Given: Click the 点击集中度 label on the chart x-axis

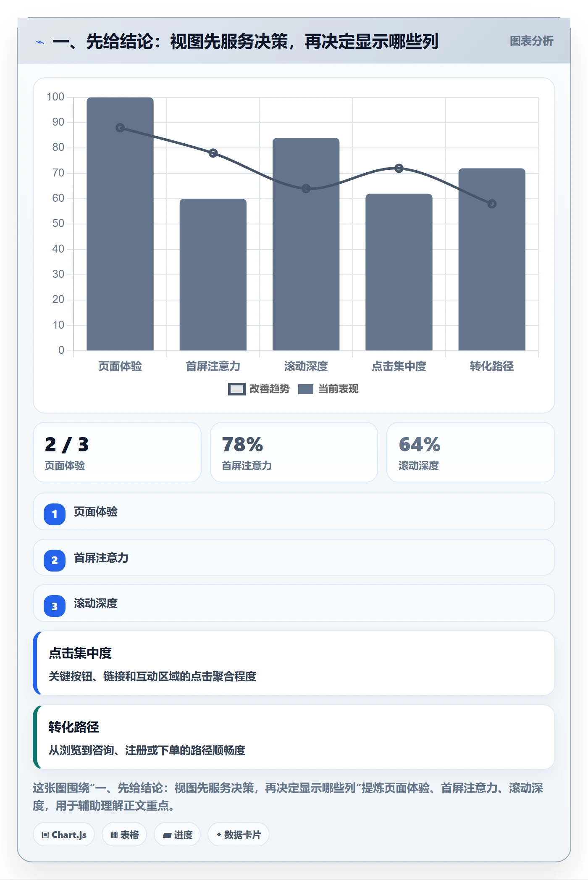Looking at the screenshot, I should [x=399, y=366].
